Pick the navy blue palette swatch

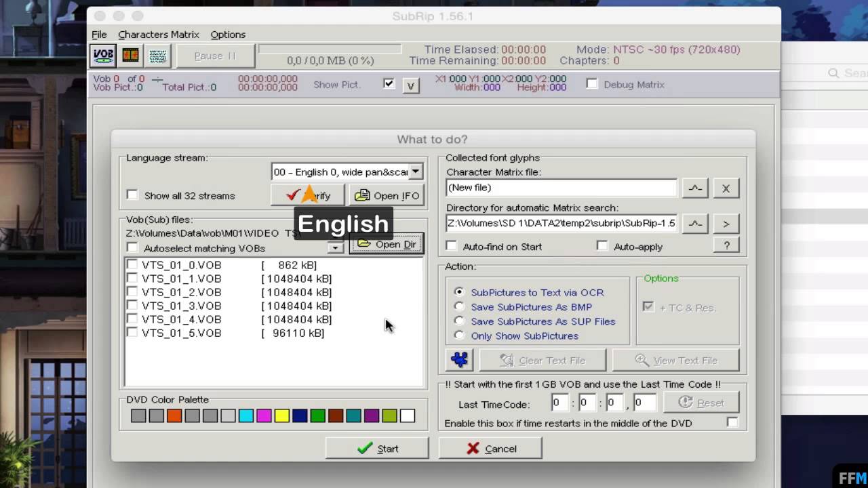pyautogui.click(x=300, y=416)
